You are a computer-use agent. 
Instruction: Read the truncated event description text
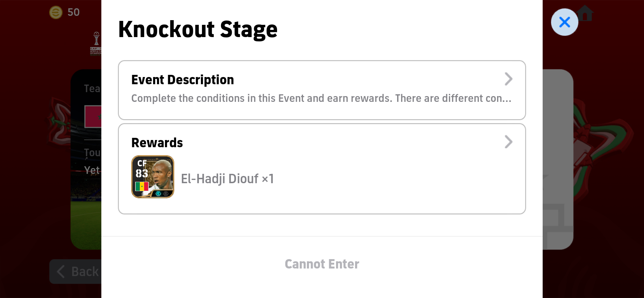tap(321, 99)
